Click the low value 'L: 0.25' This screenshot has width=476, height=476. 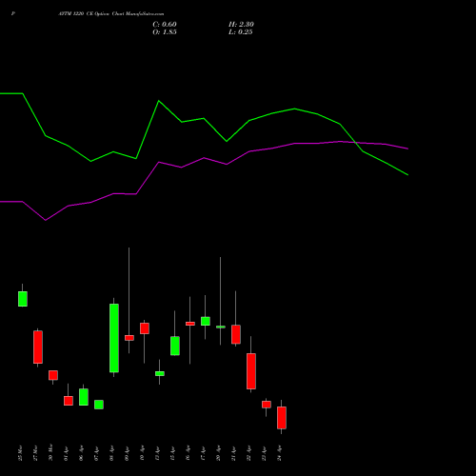[x=240, y=32]
